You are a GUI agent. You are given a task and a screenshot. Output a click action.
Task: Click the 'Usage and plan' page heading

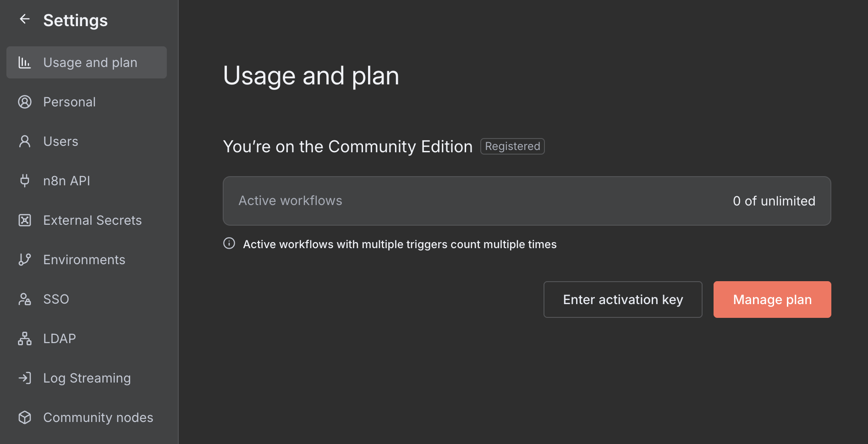(311, 76)
